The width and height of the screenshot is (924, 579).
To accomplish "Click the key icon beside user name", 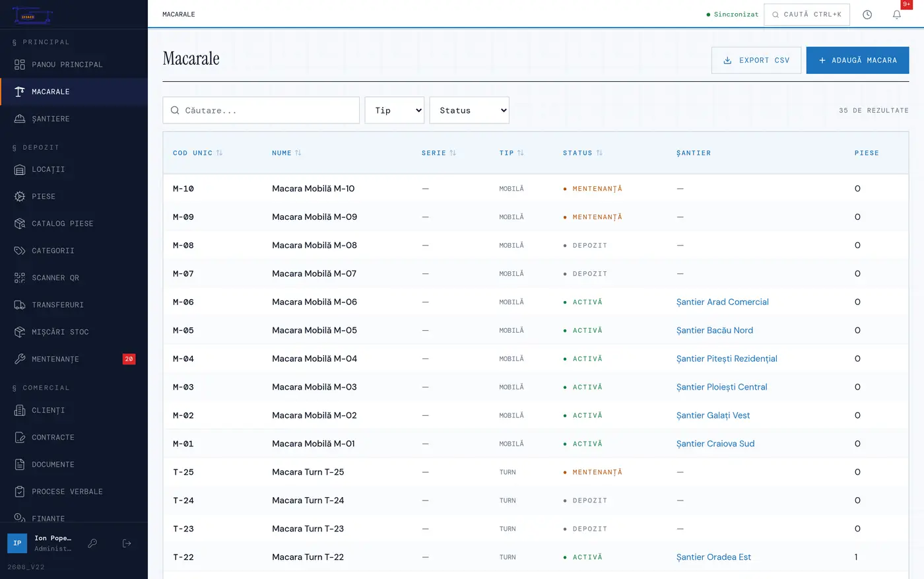I will point(93,543).
